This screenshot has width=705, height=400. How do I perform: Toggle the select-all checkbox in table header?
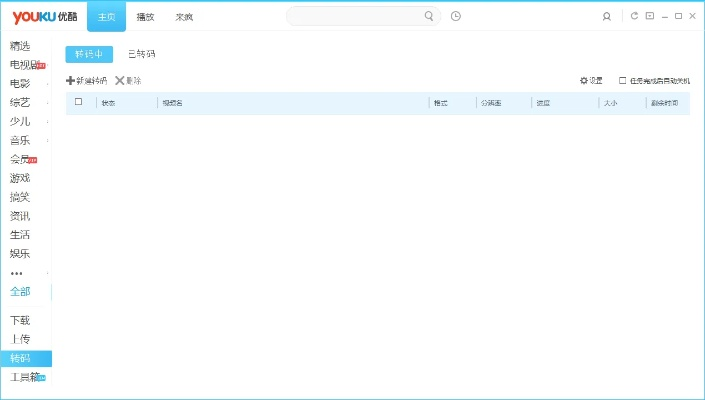click(x=79, y=102)
